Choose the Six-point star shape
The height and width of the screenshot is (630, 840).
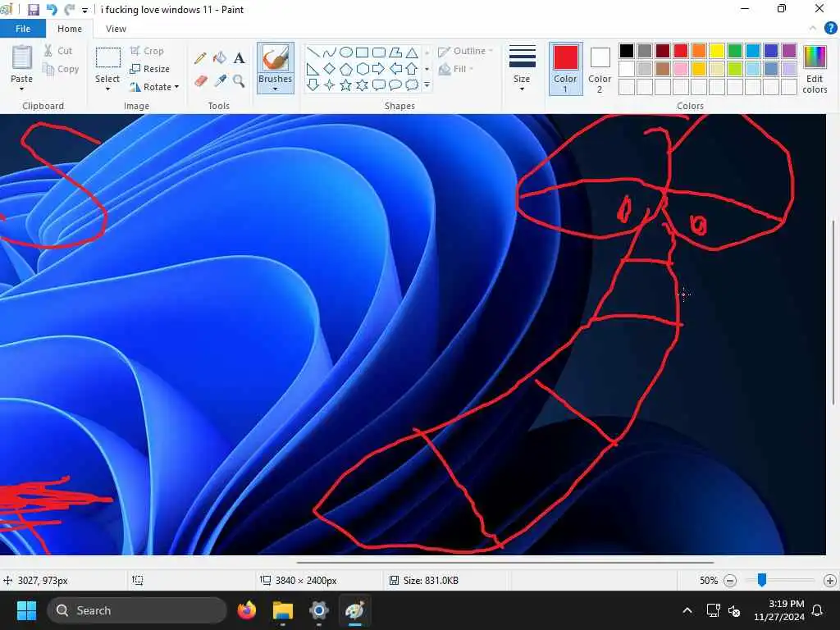tap(362, 84)
